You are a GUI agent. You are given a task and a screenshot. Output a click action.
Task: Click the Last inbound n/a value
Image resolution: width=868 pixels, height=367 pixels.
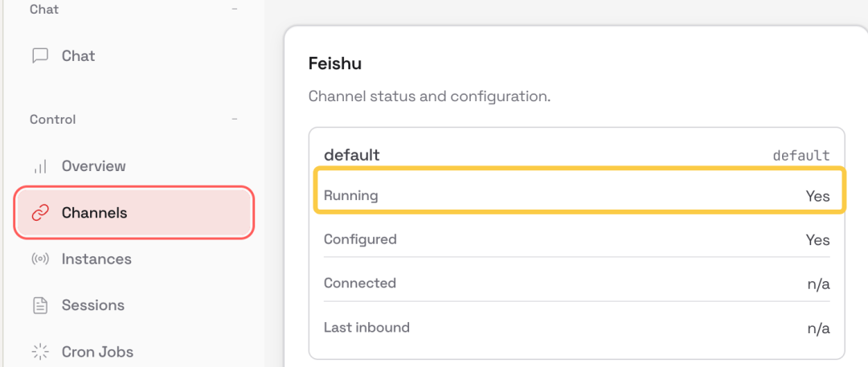click(818, 328)
